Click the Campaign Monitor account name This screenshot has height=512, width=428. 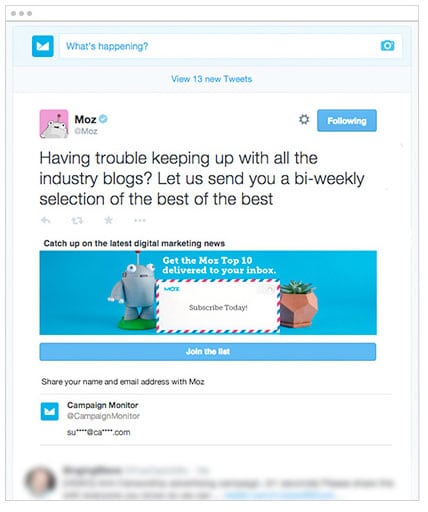point(102,405)
